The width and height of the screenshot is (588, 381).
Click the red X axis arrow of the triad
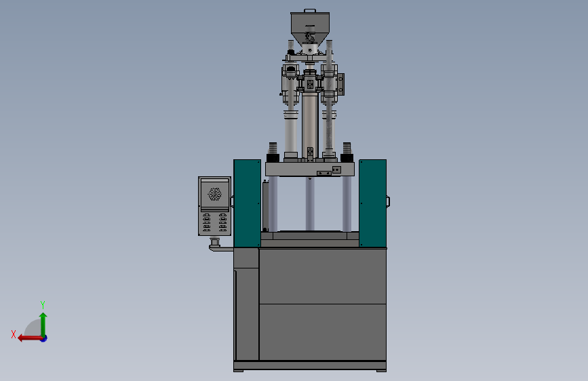[x=30, y=338]
